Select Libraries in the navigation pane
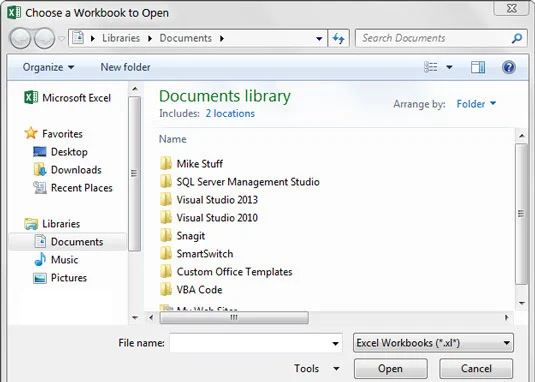Viewport: 535px width, 382px height. click(x=52, y=224)
